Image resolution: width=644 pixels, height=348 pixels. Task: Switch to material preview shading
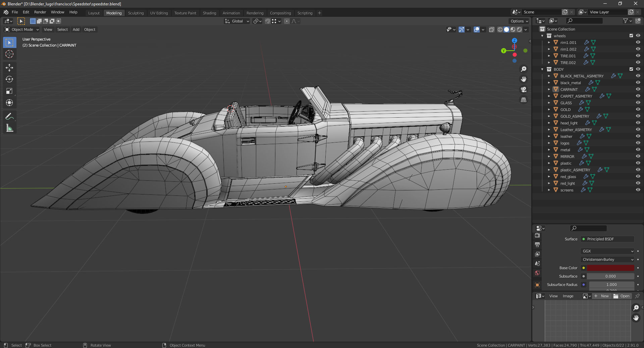tap(513, 30)
